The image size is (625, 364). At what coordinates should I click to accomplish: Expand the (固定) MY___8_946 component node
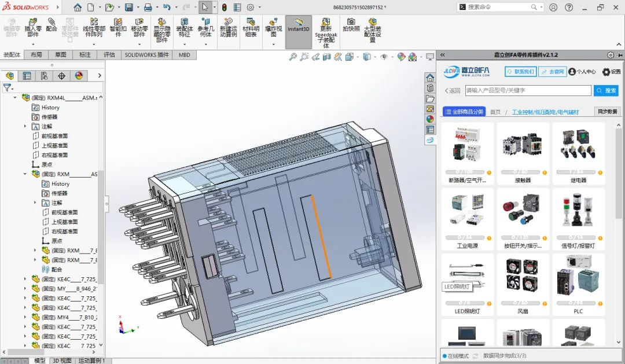coord(25,289)
